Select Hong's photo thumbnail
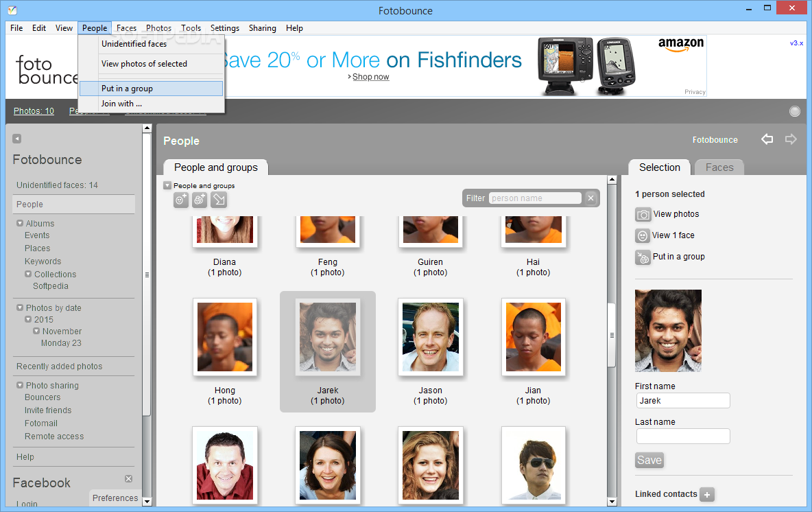This screenshot has width=812, height=512. [225, 337]
